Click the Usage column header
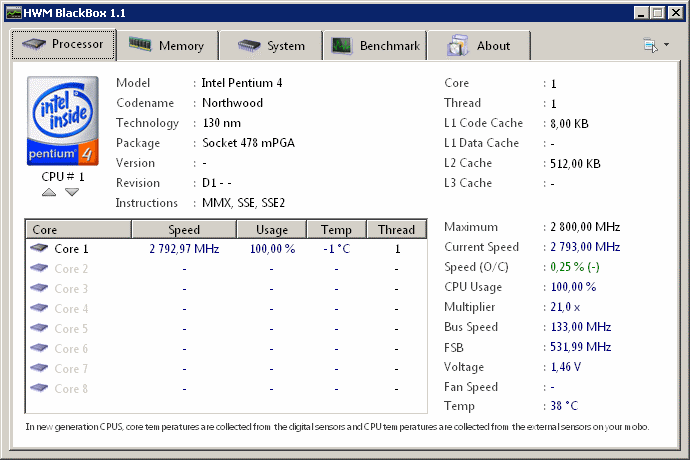 [272, 229]
